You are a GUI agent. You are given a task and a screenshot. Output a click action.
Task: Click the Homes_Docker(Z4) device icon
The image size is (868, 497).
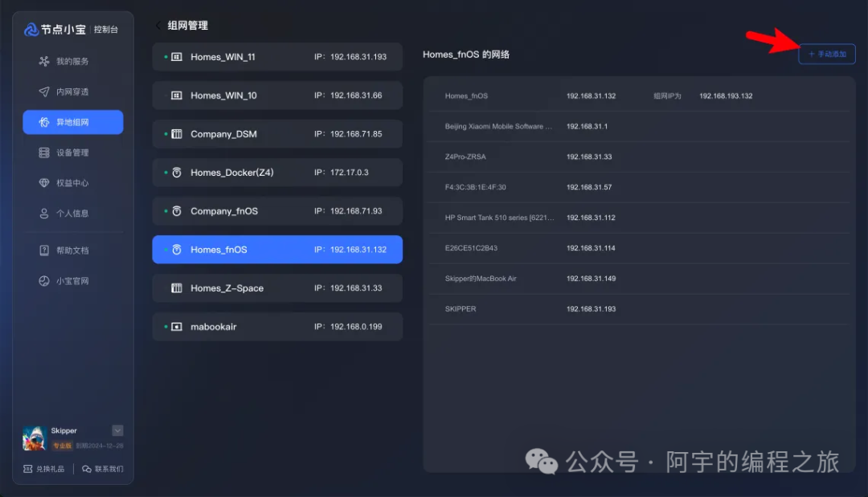point(177,173)
